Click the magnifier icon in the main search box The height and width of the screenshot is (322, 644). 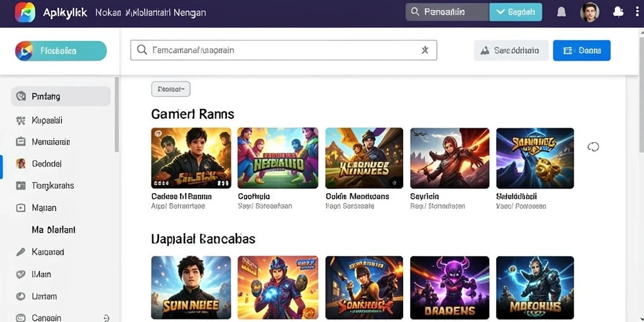pyautogui.click(x=142, y=50)
